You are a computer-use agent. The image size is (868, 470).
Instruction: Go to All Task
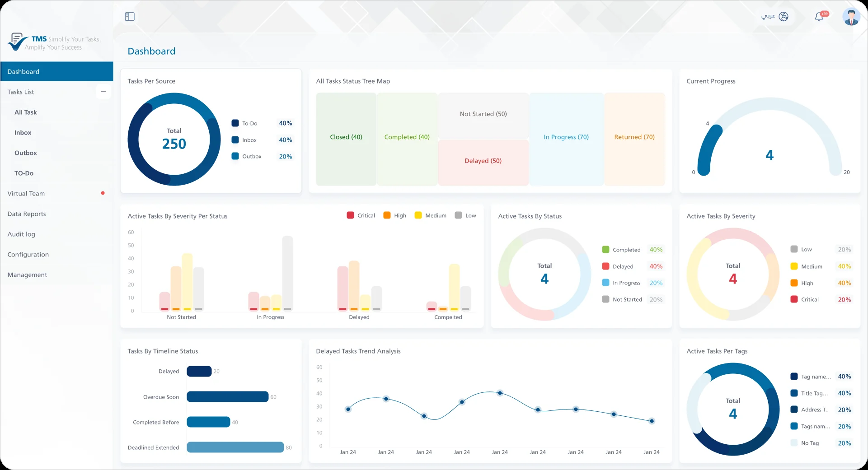[x=26, y=112]
